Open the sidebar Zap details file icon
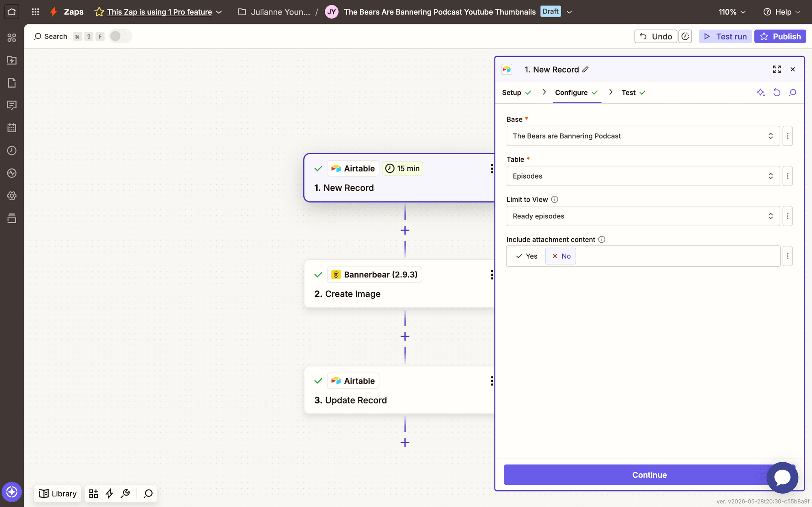The image size is (812, 507). coord(12,83)
